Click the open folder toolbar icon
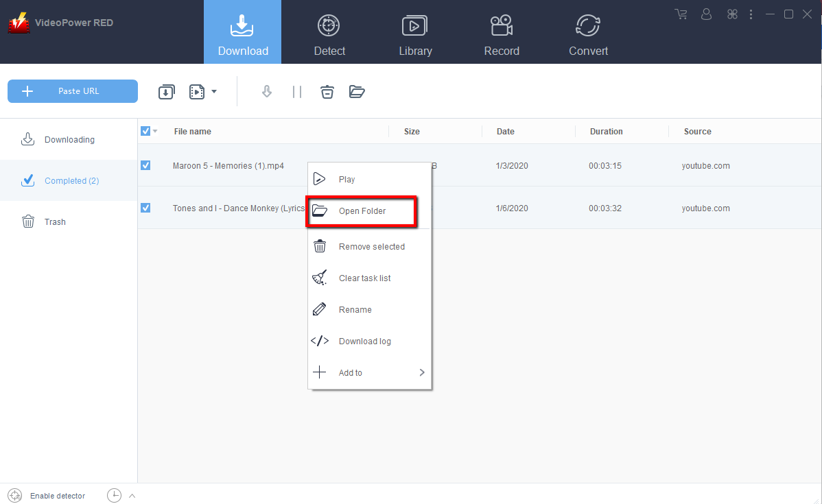Image resolution: width=822 pixels, height=504 pixels. point(357,91)
